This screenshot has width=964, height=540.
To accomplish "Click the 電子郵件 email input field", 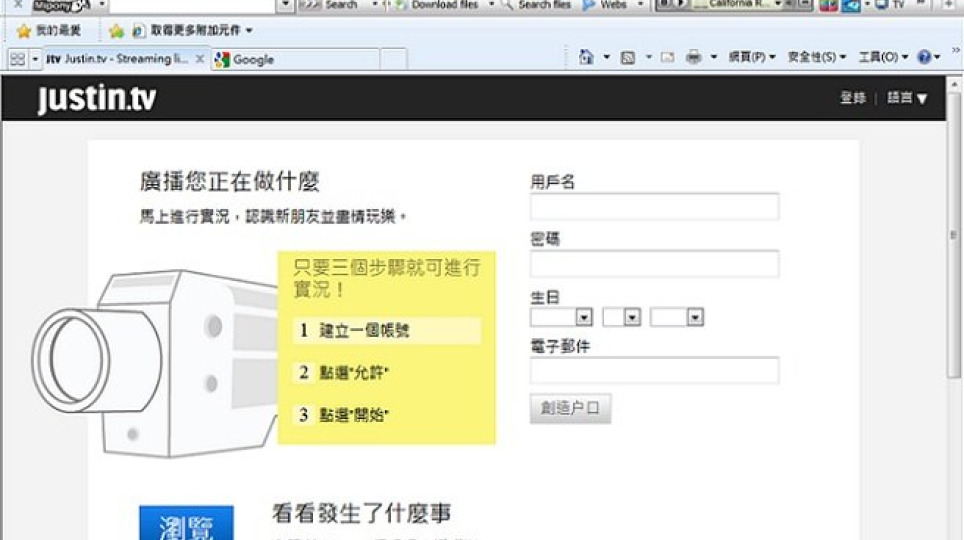I will (654, 371).
